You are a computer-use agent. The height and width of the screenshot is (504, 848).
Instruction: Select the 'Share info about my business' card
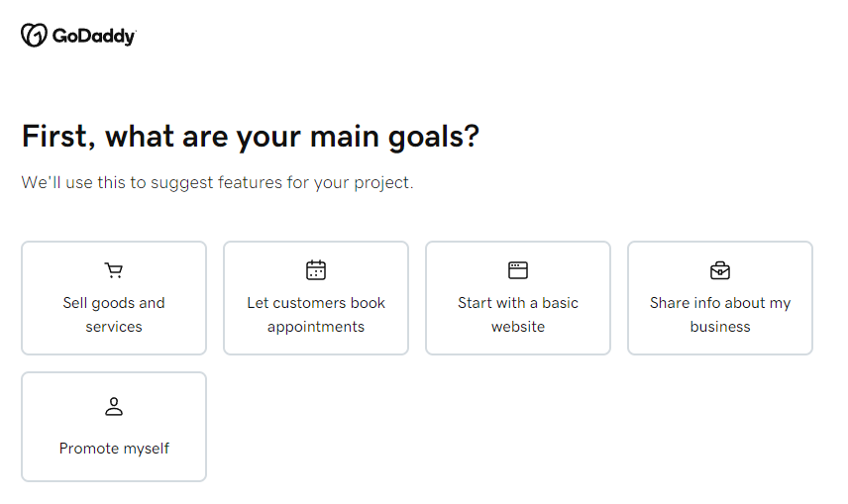[720, 298]
